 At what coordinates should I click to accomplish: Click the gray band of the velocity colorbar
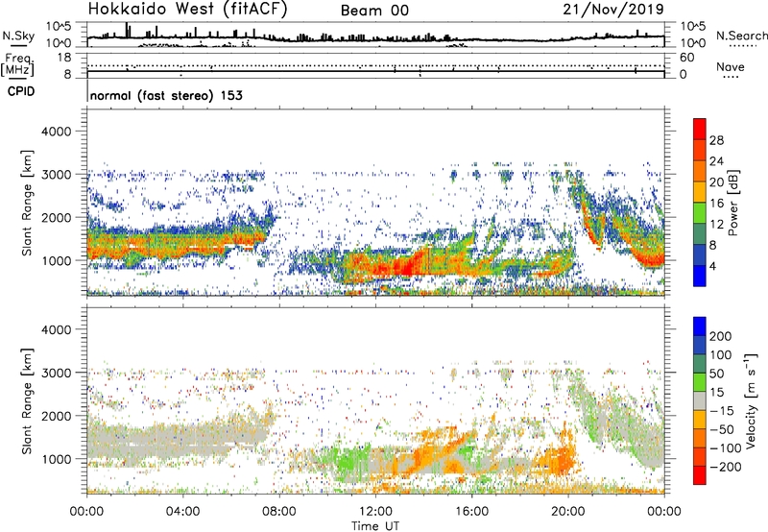click(x=700, y=400)
